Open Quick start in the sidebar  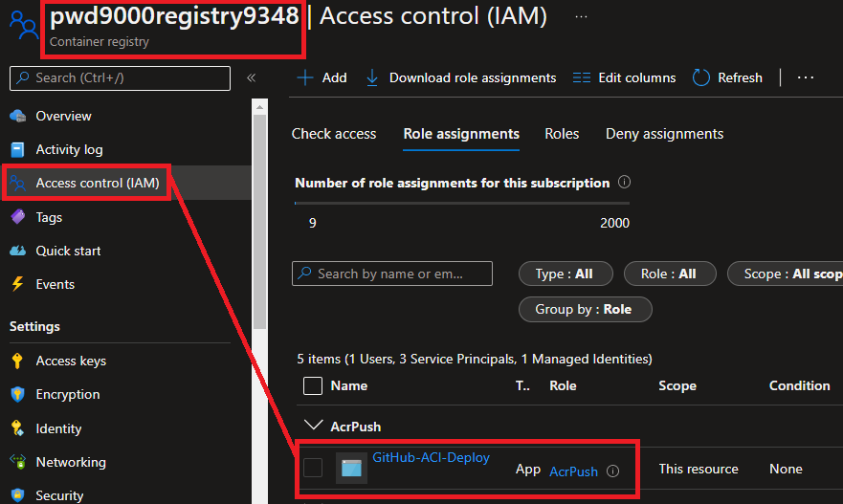pos(68,251)
